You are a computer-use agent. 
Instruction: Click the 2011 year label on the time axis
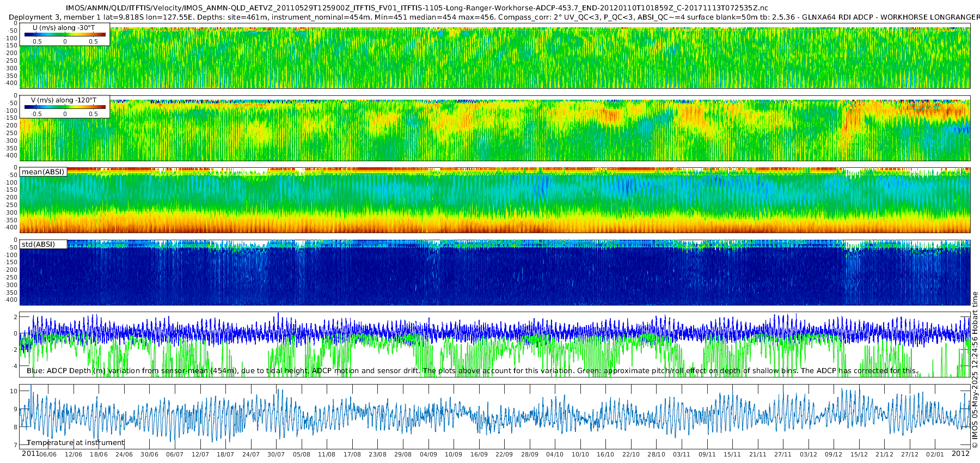coord(30,453)
